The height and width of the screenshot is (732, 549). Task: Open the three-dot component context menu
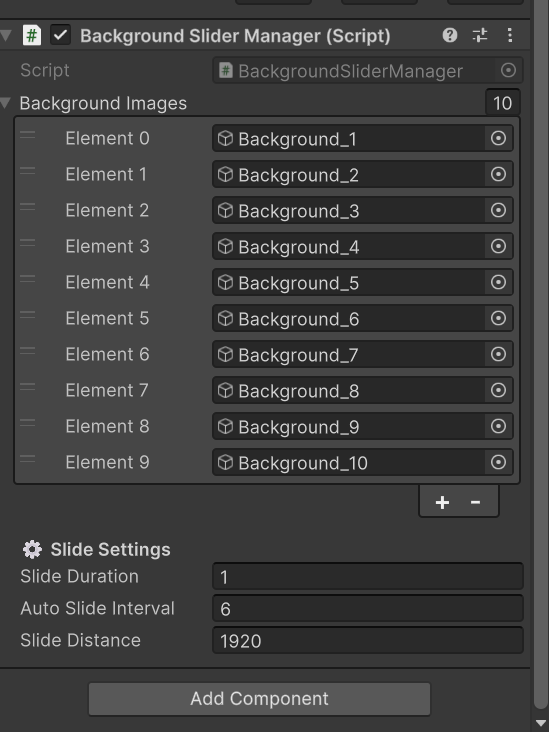pyautogui.click(x=510, y=35)
